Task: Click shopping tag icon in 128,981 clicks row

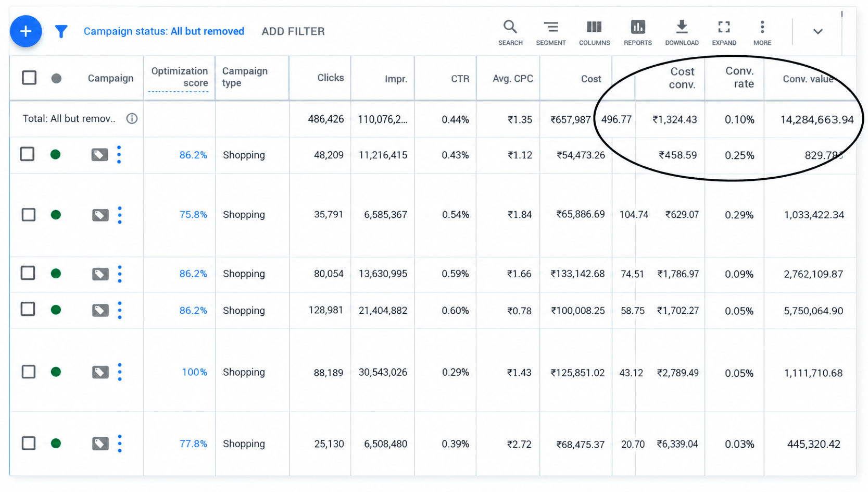Action: click(100, 311)
